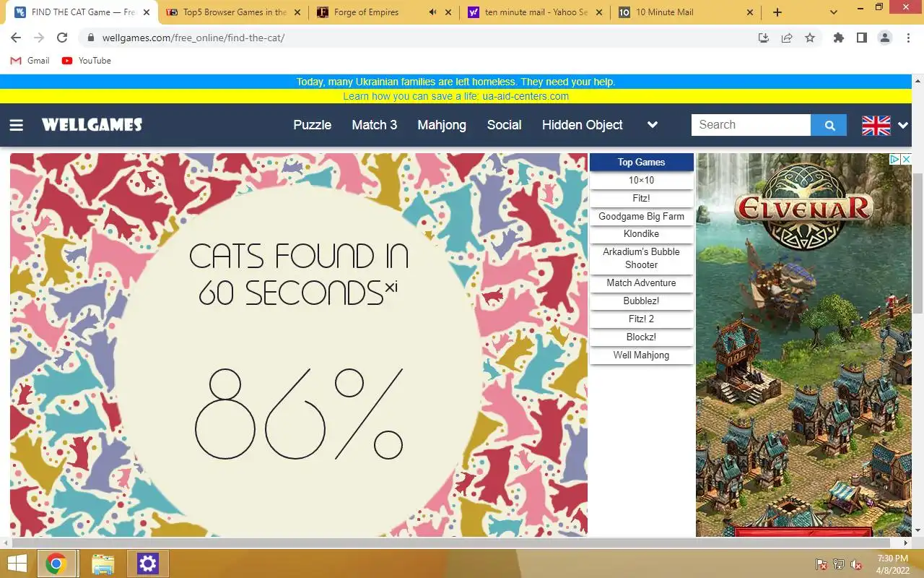924x578 pixels.
Task: Open the Social category
Action: pyautogui.click(x=504, y=125)
